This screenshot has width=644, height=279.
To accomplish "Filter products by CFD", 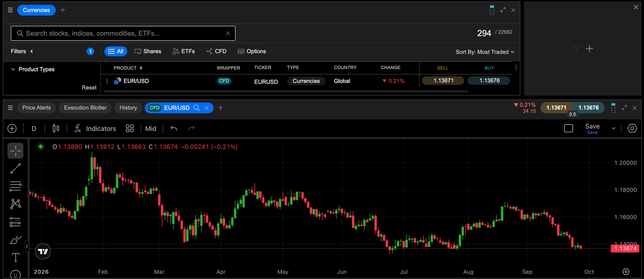I will point(217,51).
